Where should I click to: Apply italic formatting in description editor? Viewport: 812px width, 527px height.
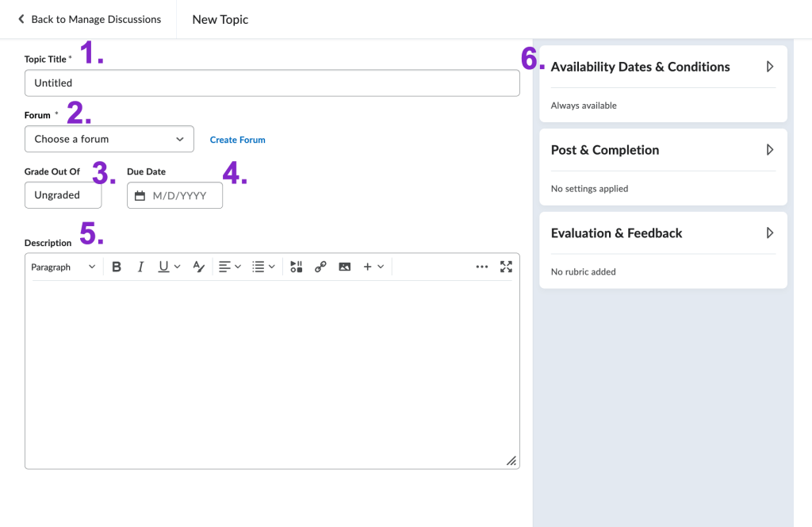point(140,267)
